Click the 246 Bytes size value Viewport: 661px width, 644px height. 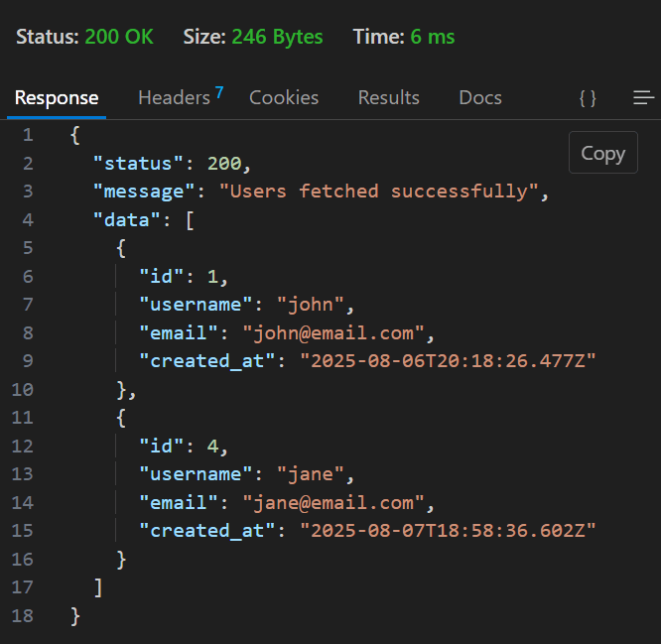[277, 37]
